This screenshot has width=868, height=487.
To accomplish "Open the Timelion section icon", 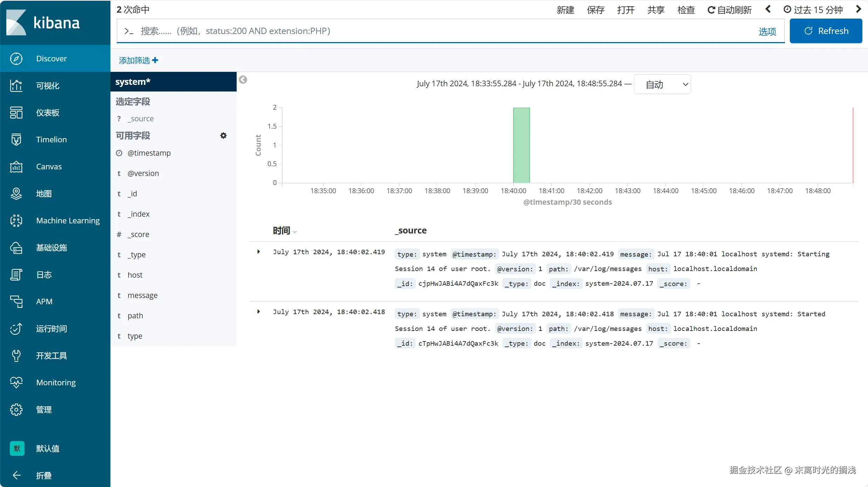I will click(16, 140).
